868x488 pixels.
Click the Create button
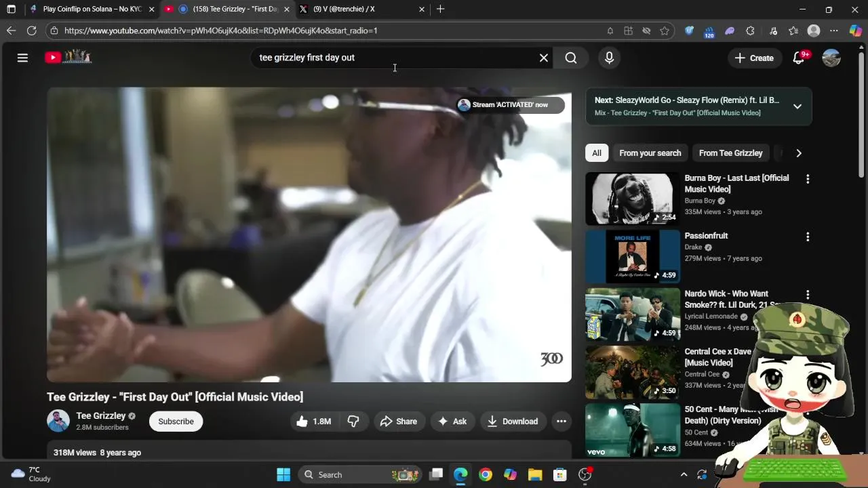coord(754,58)
